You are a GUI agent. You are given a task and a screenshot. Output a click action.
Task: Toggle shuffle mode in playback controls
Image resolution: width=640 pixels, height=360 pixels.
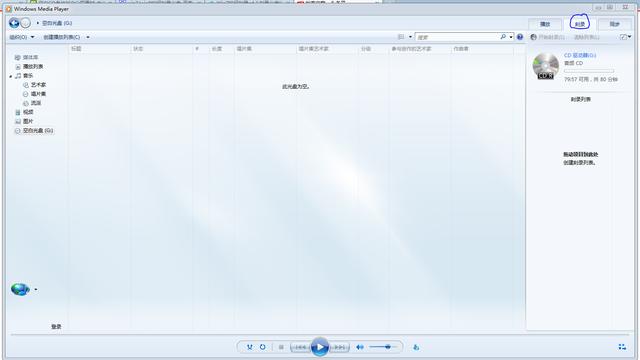point(249,347)
